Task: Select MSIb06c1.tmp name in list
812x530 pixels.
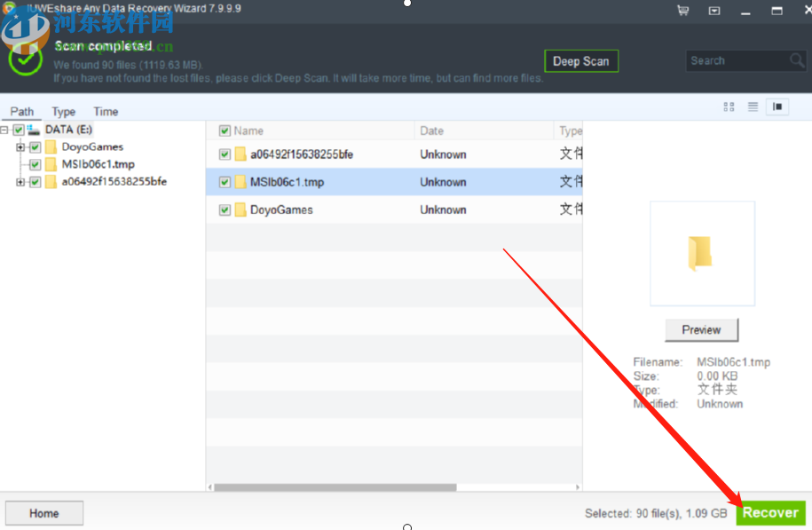Action: pos(287,182)
